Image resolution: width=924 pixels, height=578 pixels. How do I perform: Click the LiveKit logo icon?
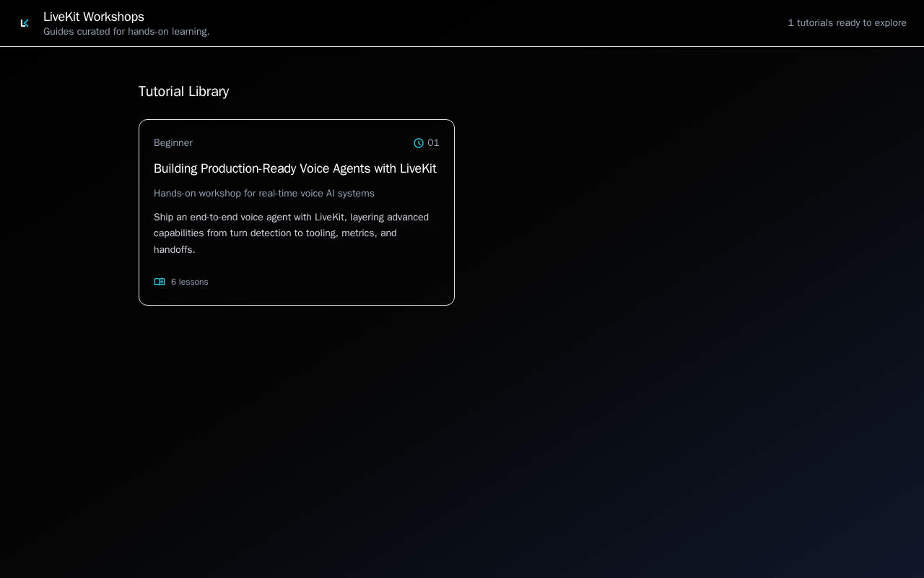[25, 23]
